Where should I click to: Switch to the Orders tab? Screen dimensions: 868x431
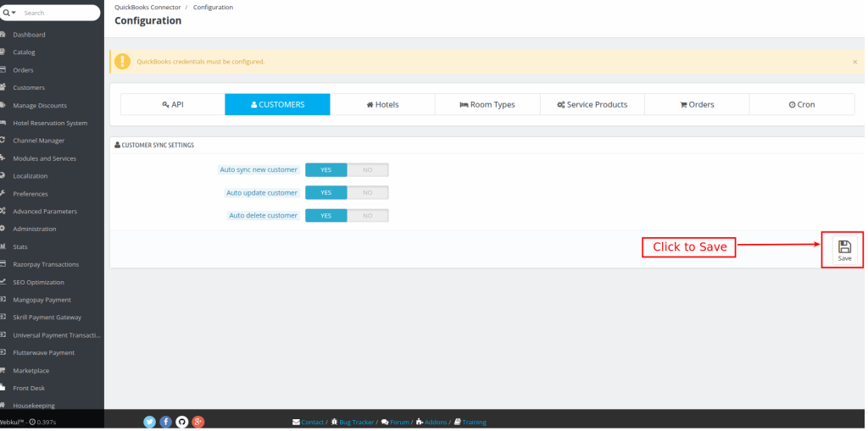pos(697,104)
